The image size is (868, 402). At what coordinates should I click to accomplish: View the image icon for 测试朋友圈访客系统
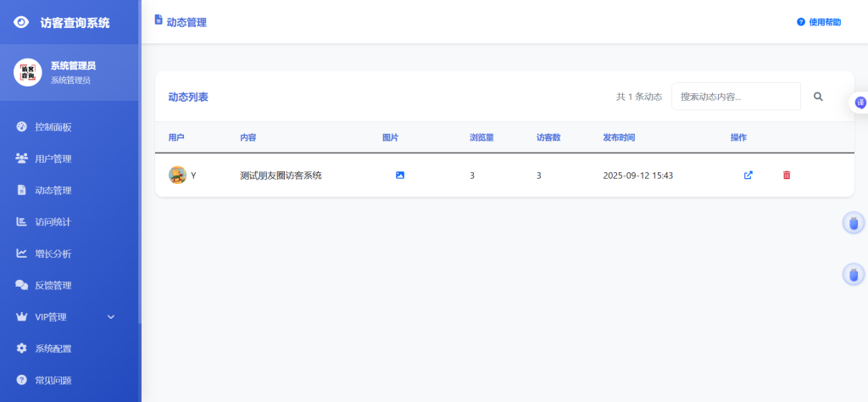[x=400, y=175]
